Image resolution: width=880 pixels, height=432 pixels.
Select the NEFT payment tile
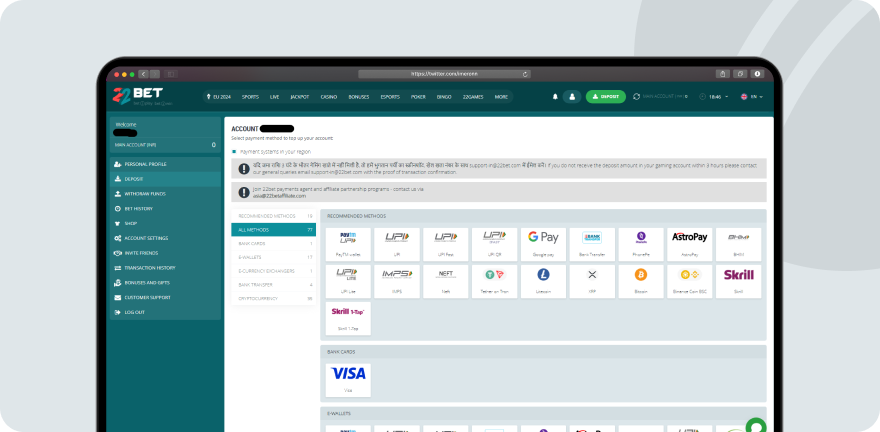pos(446,281)
